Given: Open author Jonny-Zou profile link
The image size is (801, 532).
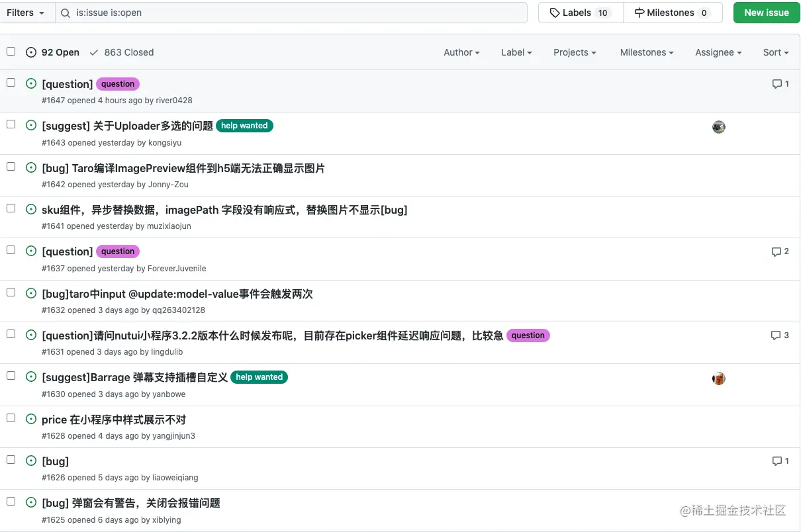Looking at the screenshot, I should [x=168, y=185].
